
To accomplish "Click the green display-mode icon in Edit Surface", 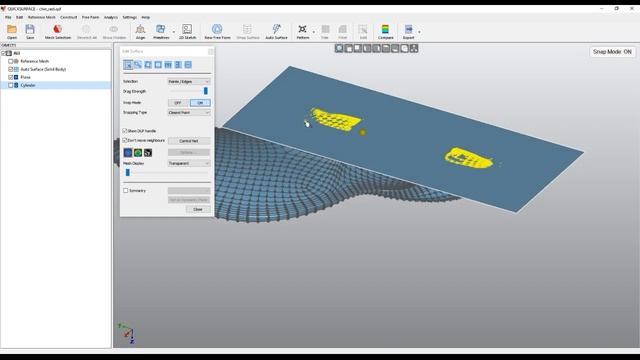I will tap(138, 153).
